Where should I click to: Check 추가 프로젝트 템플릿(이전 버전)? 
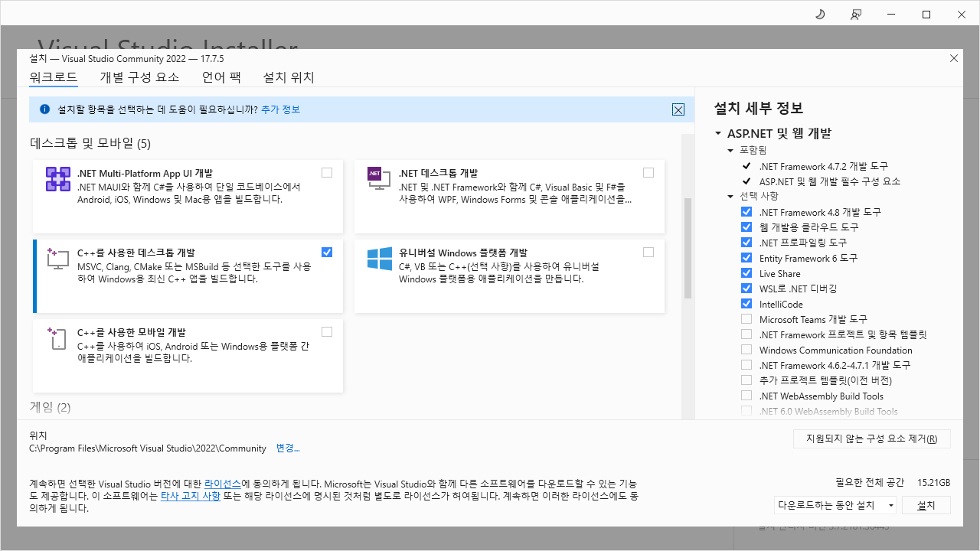tap(746, 380)
